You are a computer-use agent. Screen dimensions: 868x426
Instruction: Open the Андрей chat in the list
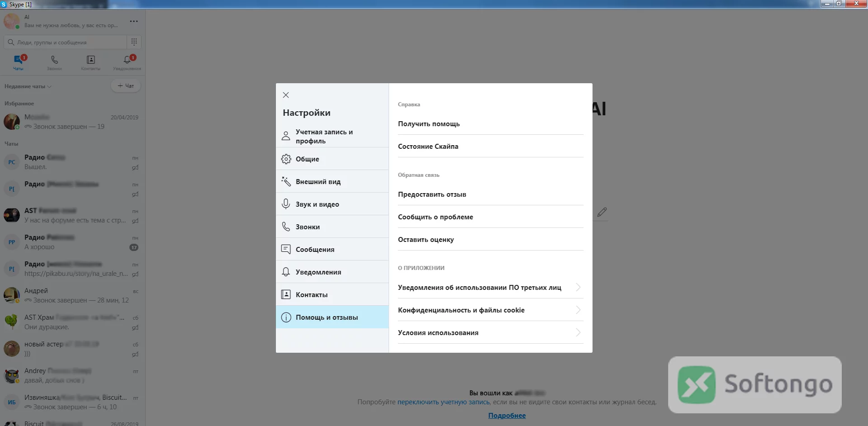(x=72, y=295)
